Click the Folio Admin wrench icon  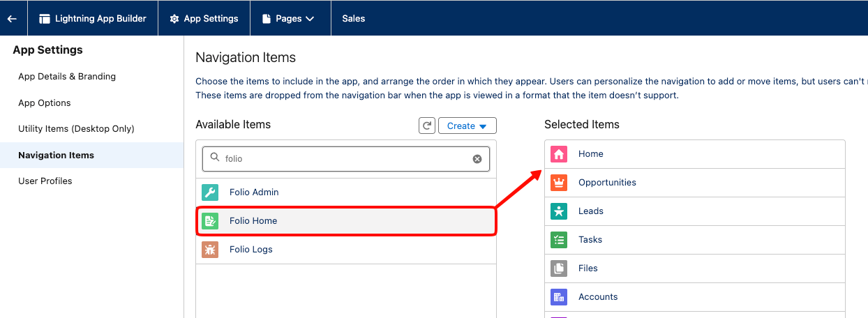point(210,192)
